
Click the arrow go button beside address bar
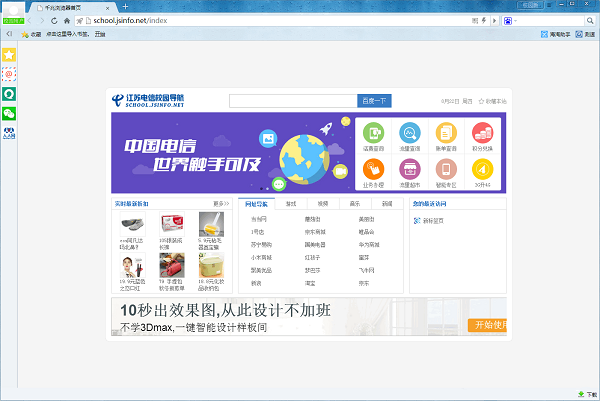(494, 21)
